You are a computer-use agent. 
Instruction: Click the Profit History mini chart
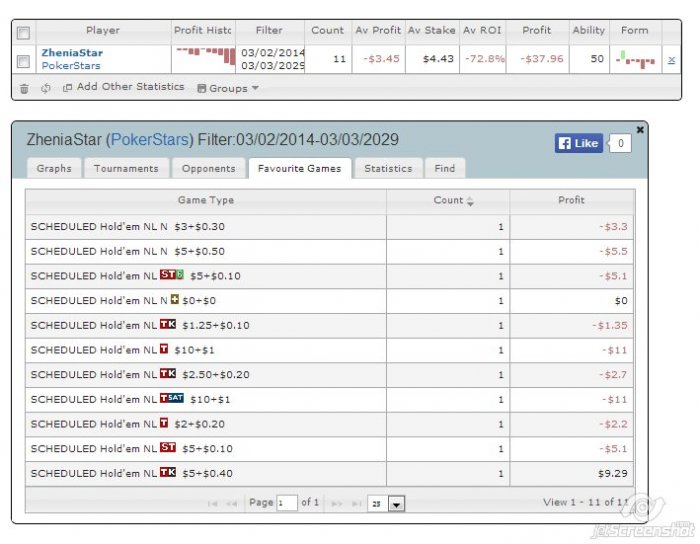(x=206, y=56)
